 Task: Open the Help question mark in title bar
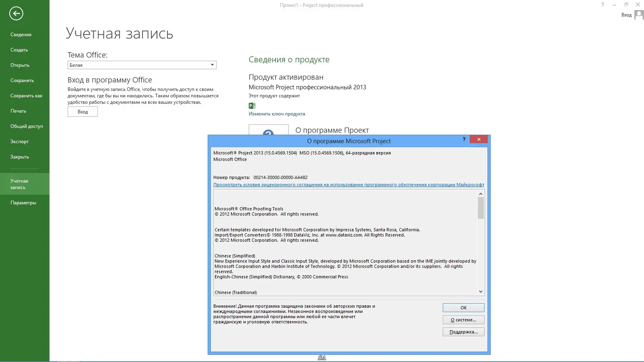click(603, 5)
